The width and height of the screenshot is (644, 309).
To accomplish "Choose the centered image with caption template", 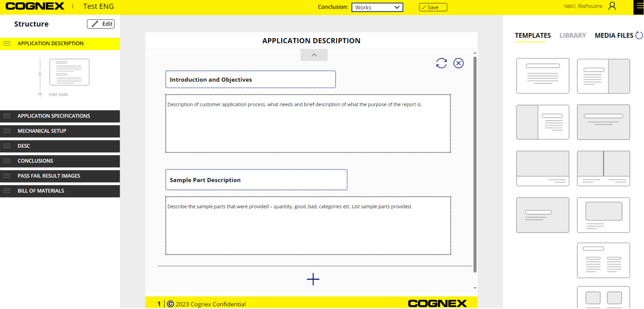I will pyautogui.click(x=603, y=215).
